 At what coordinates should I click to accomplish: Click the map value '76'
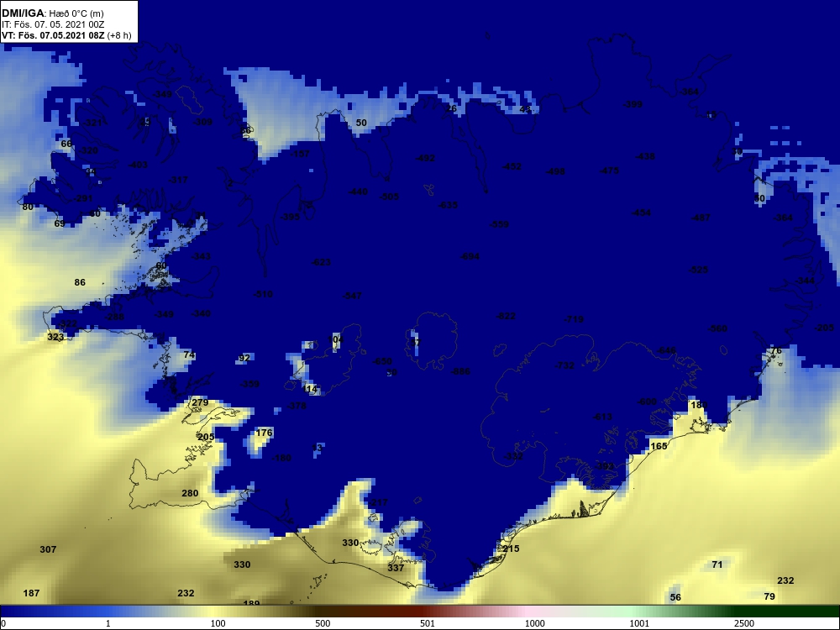(x=776, y=351)
